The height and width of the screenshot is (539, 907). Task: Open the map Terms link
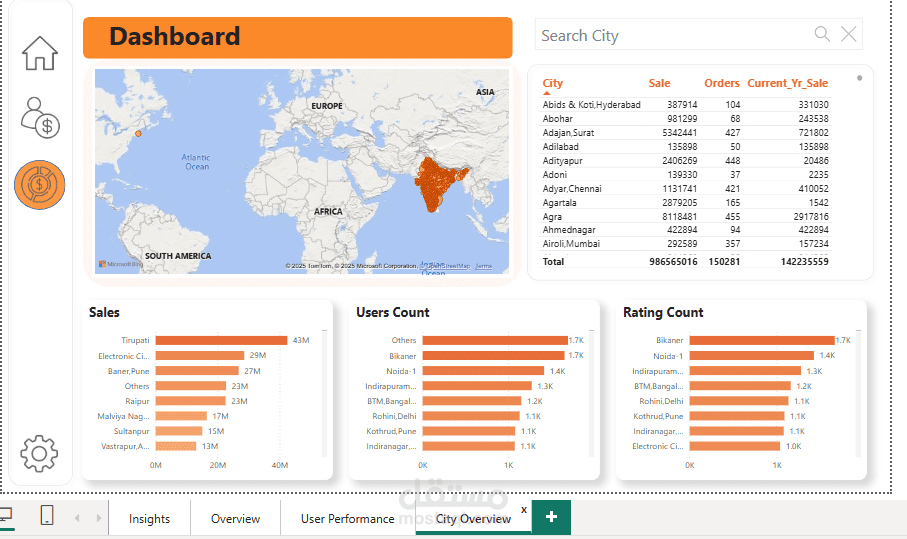484,266
